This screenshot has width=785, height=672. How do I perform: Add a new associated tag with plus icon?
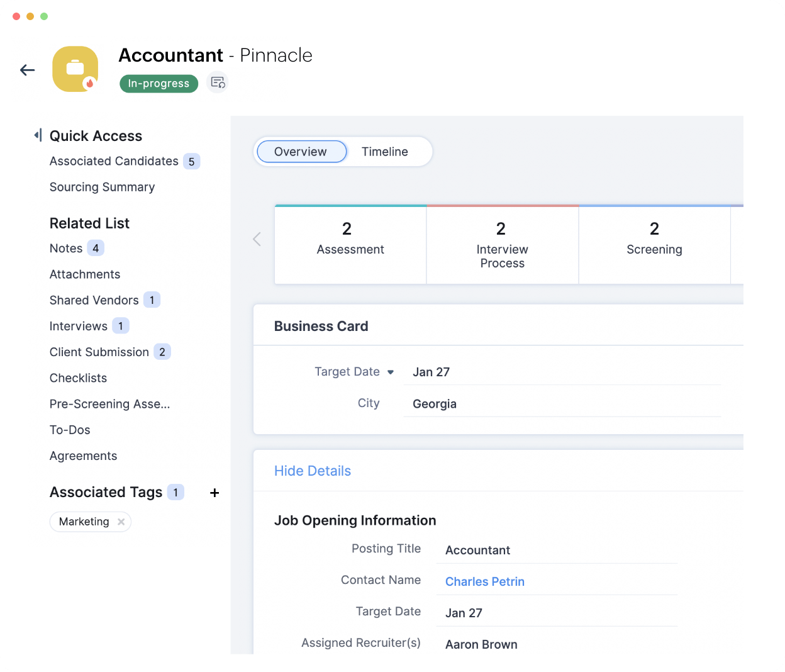click(x=214, y=493)
